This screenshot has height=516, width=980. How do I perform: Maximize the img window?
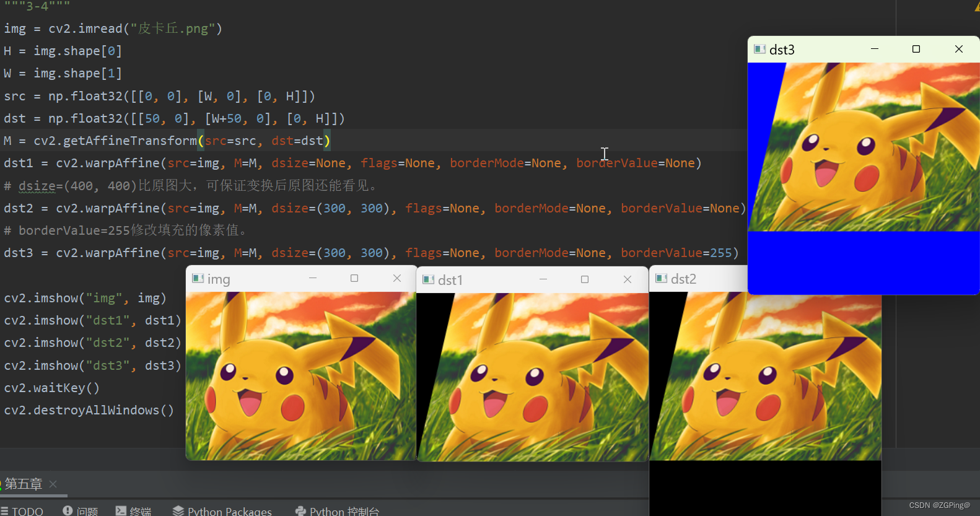click(354, 279)
